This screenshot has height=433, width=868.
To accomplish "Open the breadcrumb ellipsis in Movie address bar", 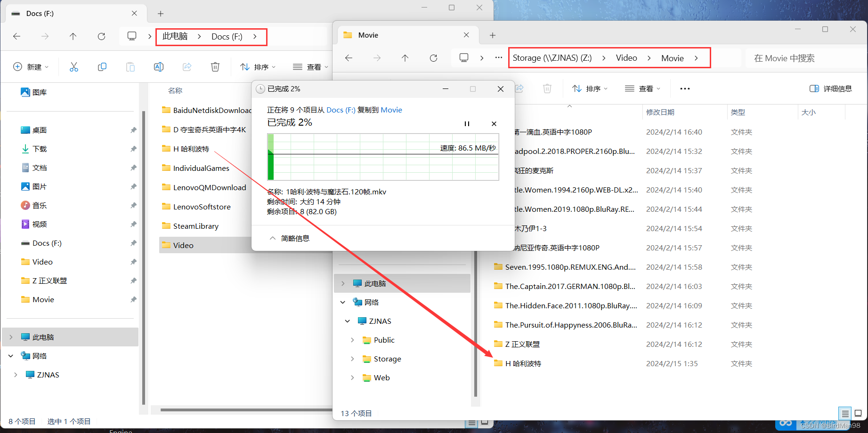I will [499, 58].
